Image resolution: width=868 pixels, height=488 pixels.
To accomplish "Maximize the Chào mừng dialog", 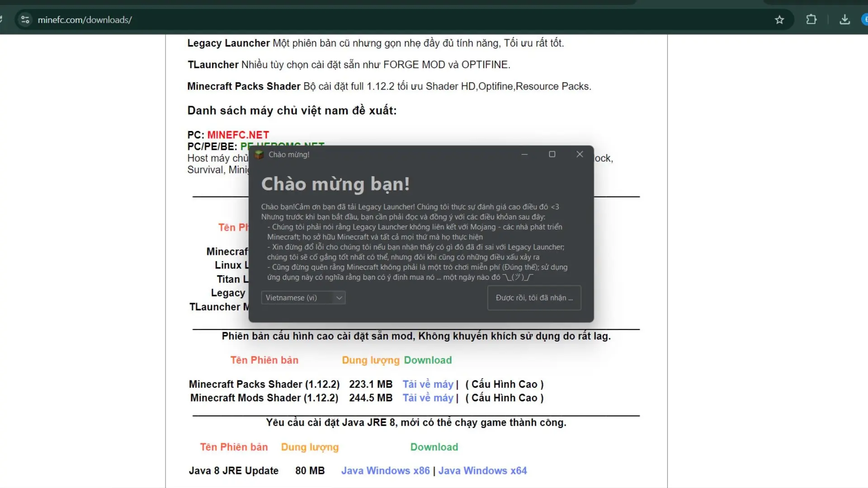I will (x=552, y=155).
